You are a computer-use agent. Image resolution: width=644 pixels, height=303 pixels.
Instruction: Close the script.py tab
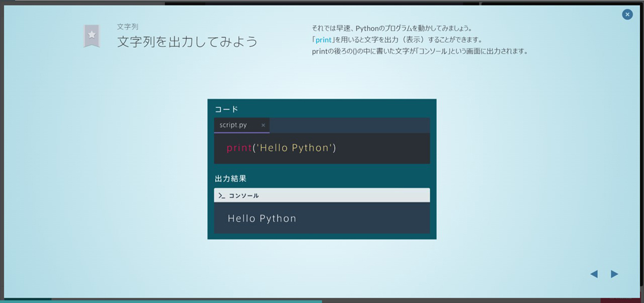263,125
